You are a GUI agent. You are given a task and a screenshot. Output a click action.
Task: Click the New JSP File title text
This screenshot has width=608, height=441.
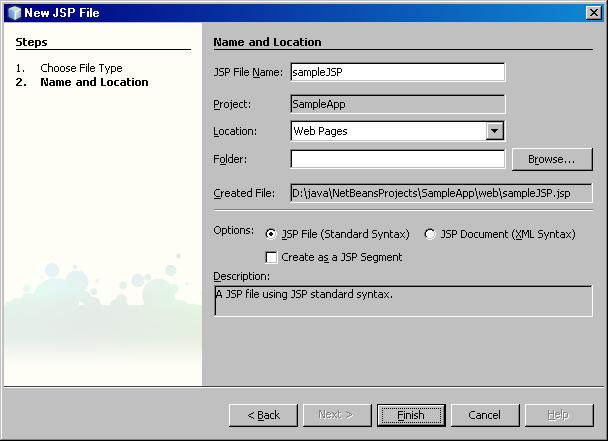62,13
